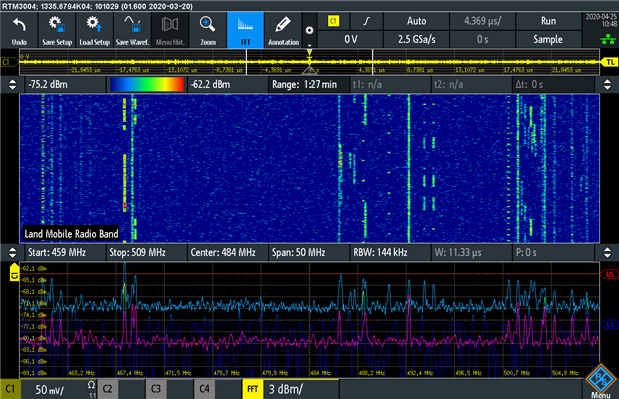This screenshot has height=399, width=619.
Task: Expand FFT settings arrows on left
Action: tap(12, 253)
